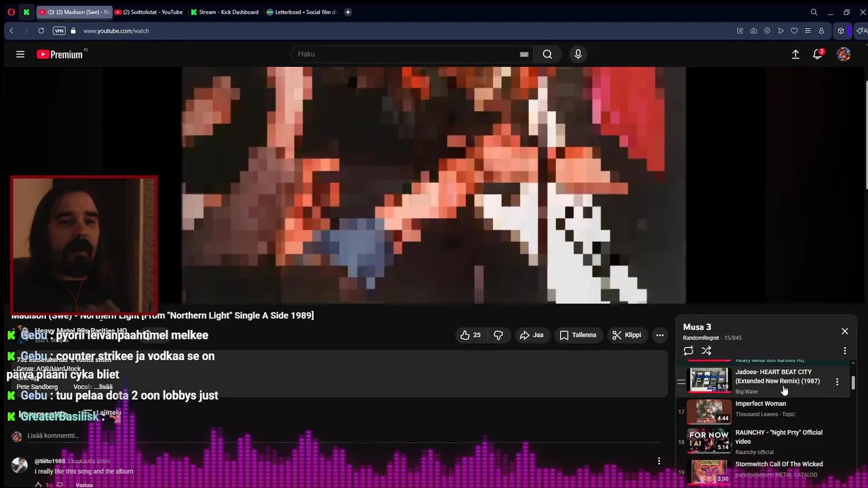Viewport: 868px width, 488px height.
Task: Click the Imperfect Woman video thumbnail
Action: (709, 411)
